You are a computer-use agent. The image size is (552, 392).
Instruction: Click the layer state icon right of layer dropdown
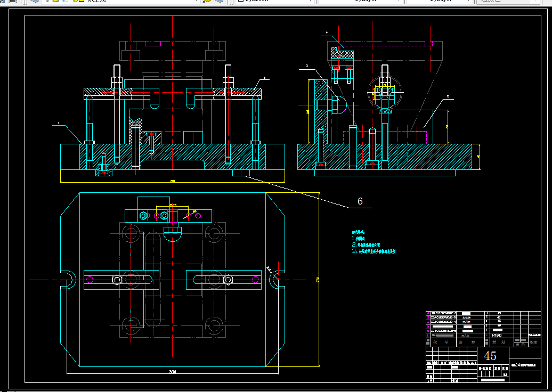pos(219,2)
